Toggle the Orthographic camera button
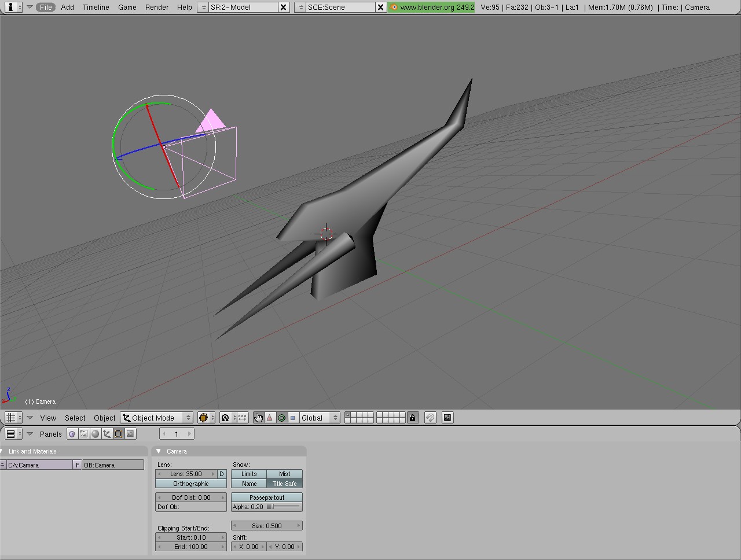741x560 pixels. pos(190,484)
